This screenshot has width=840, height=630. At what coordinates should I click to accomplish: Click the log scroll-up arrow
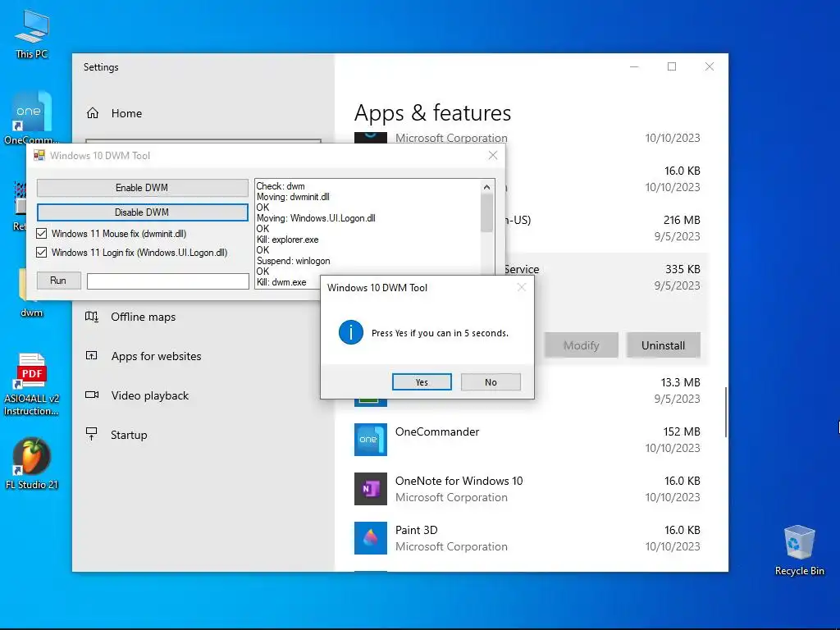pyautogui.click(x=486, y=187)
